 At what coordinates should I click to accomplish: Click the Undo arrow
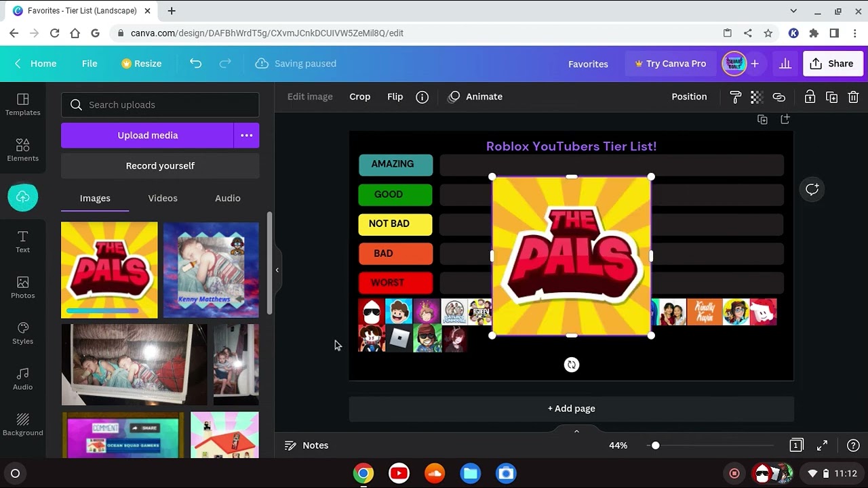coord(195,63)
